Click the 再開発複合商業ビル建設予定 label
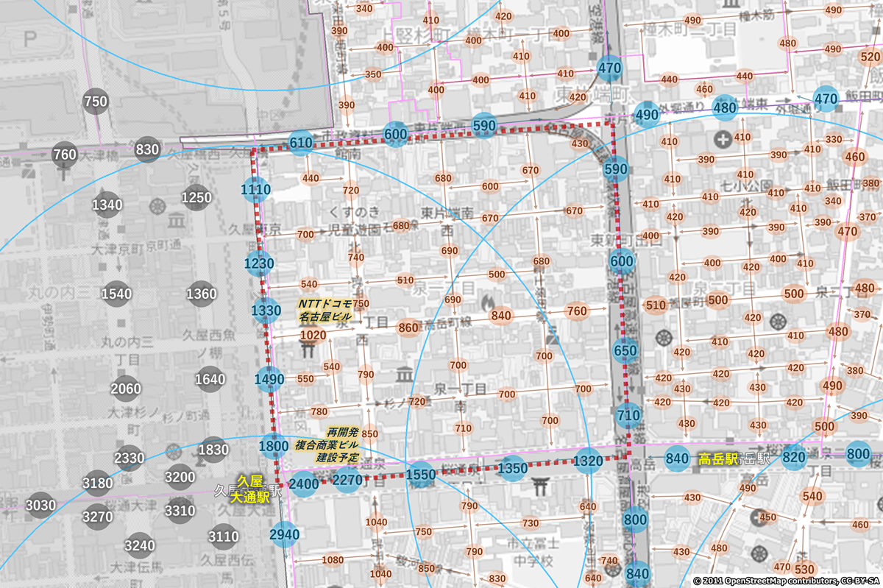 coord(327,444)
